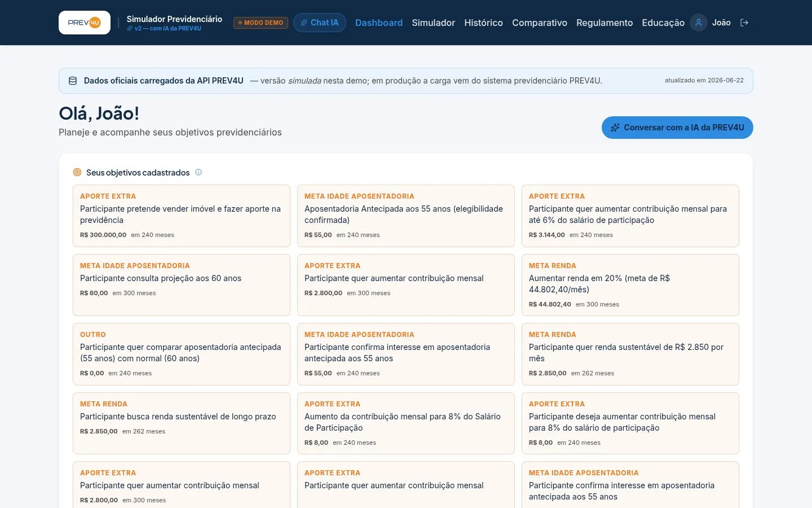Screen dimensions: 812x508
Task: Select the renda sustentável de longo prazo card
Action: point(182,423)
